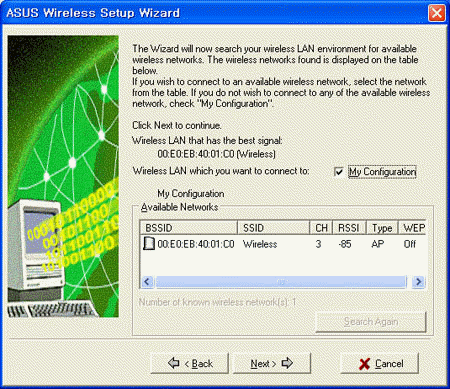Click the horizontal scrollbar thumb in network list

281,282
